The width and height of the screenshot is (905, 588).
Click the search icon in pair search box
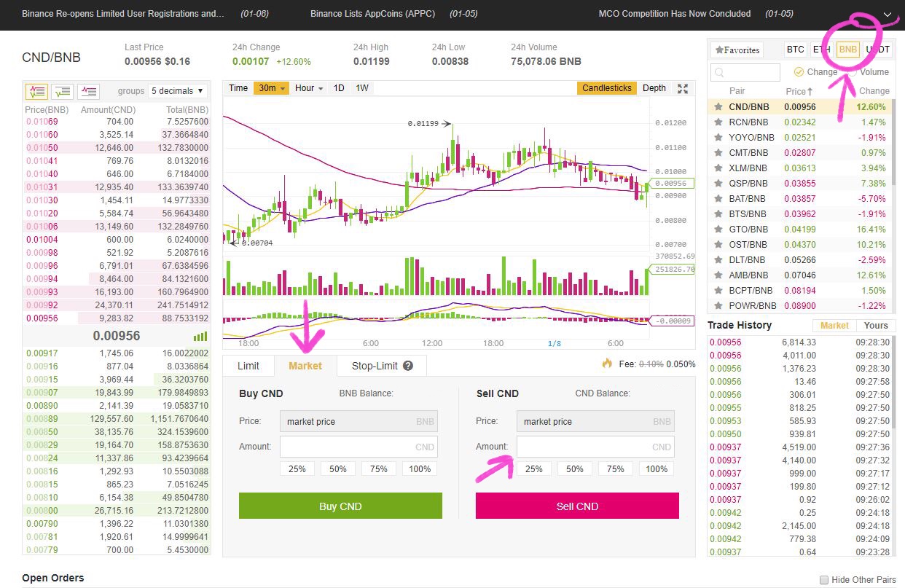(719, 73)
